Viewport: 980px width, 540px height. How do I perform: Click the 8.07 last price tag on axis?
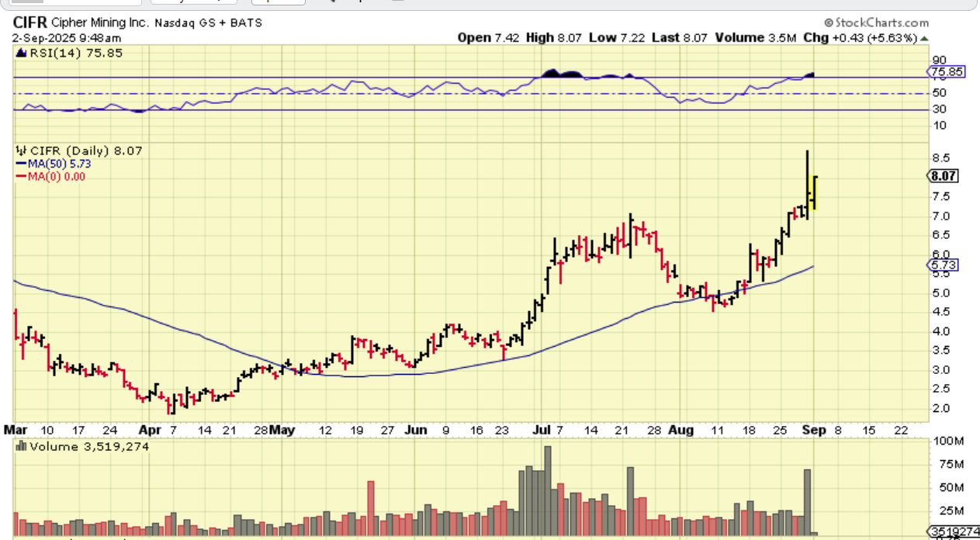(x=943, y=176)
